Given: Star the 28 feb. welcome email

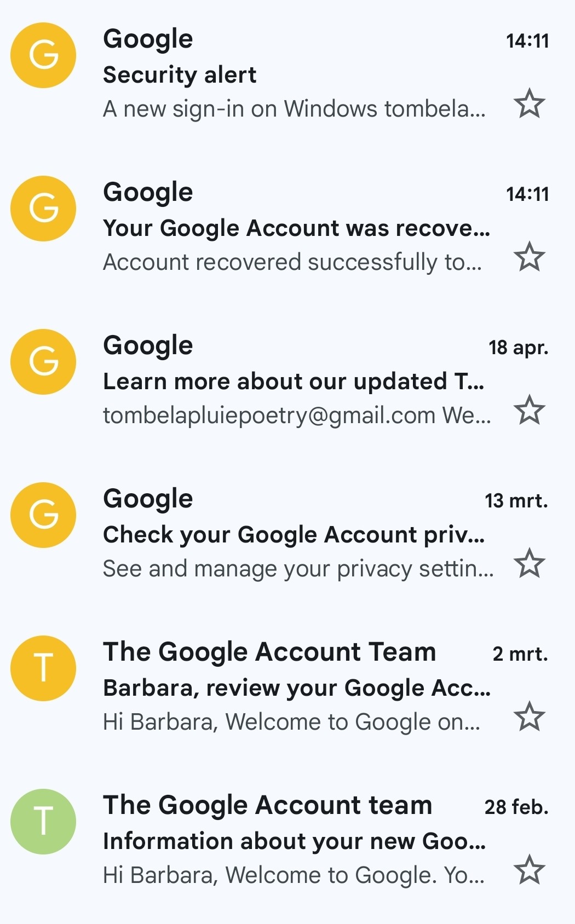Looking at the screenshot, I should pos(530,870).
